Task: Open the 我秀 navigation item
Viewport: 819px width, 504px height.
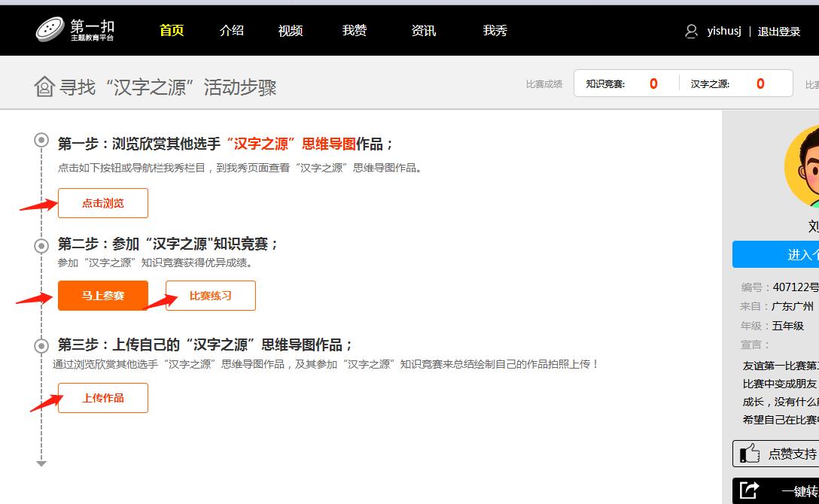Action: [x=495, y=31]
